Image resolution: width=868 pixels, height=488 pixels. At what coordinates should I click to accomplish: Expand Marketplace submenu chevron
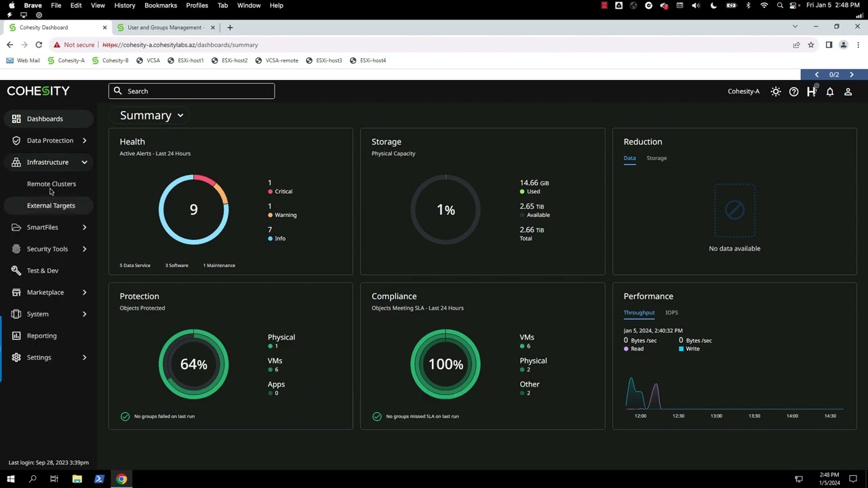84,292
